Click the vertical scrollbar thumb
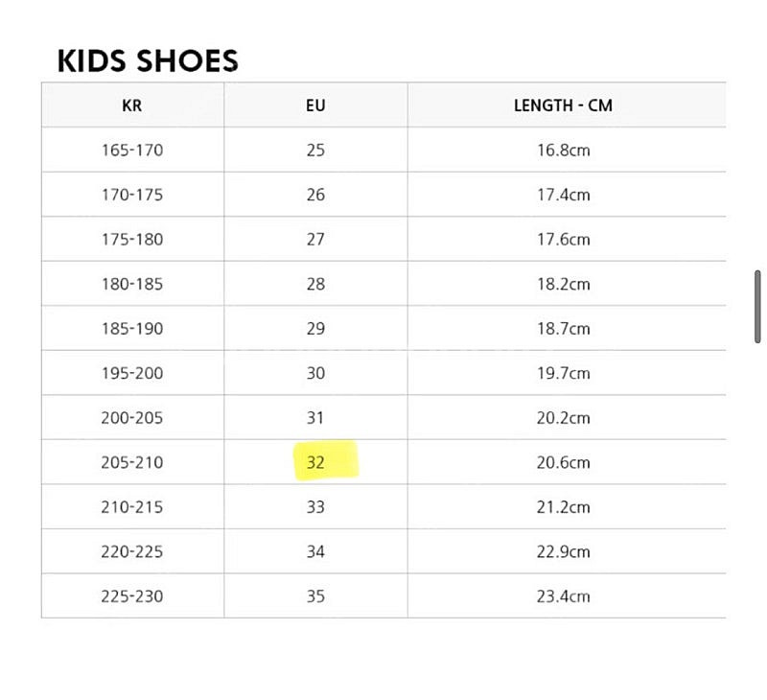This screenshot has width=767, height=700. [757, 307]
